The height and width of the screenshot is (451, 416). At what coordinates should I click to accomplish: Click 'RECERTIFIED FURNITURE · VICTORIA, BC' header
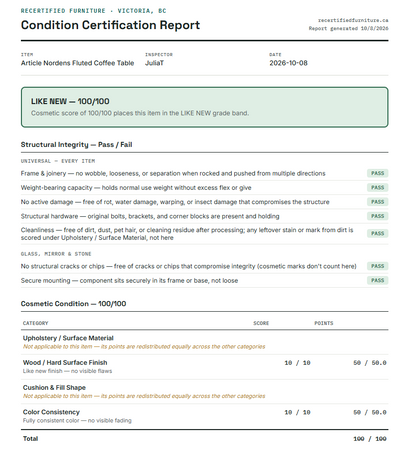[x=93, y=11]
